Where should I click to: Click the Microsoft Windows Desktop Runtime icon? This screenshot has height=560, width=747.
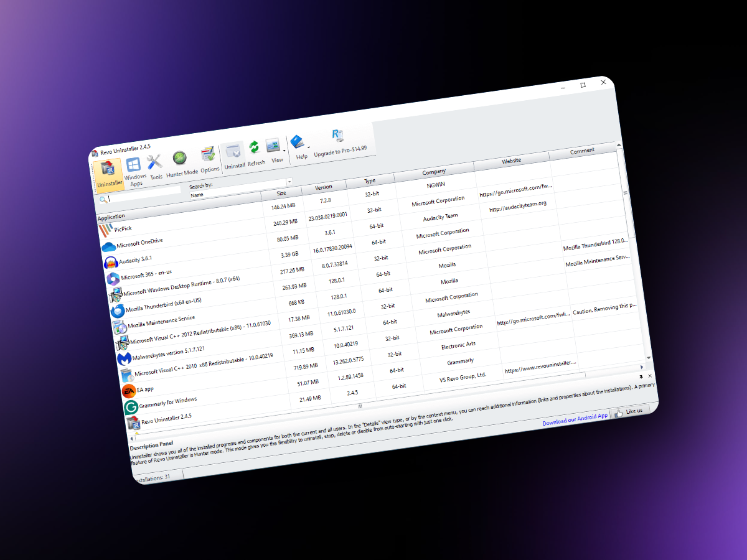[x=115, y=295]
